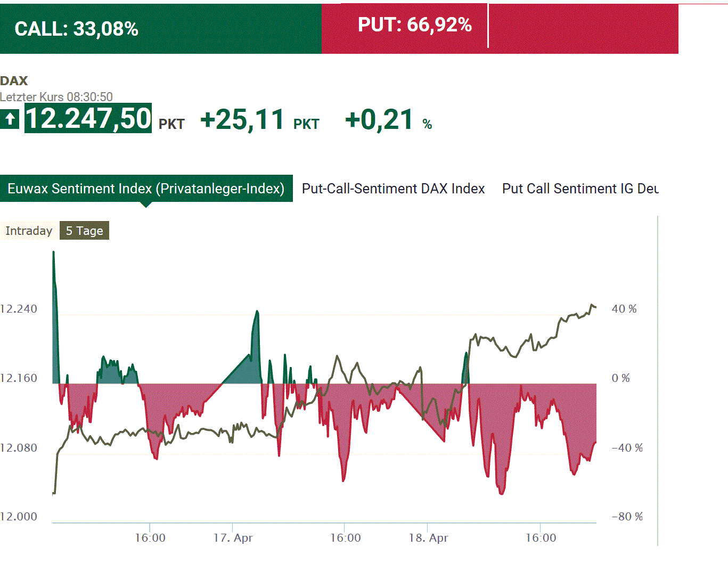Viewport: 728px width, 587px height.
Task: Click the Letzter Kurs timestamp text
Action: click(x=56, y=97)
